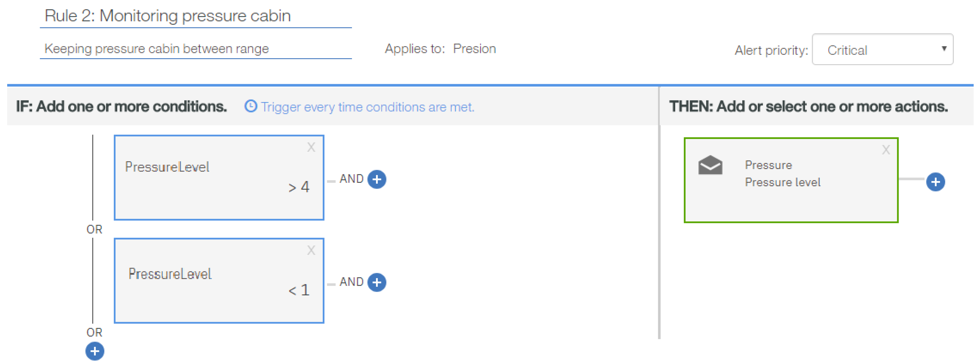
Task: Click the email envelope action icon
Action: pyautogui.click(x=710, y=166)
